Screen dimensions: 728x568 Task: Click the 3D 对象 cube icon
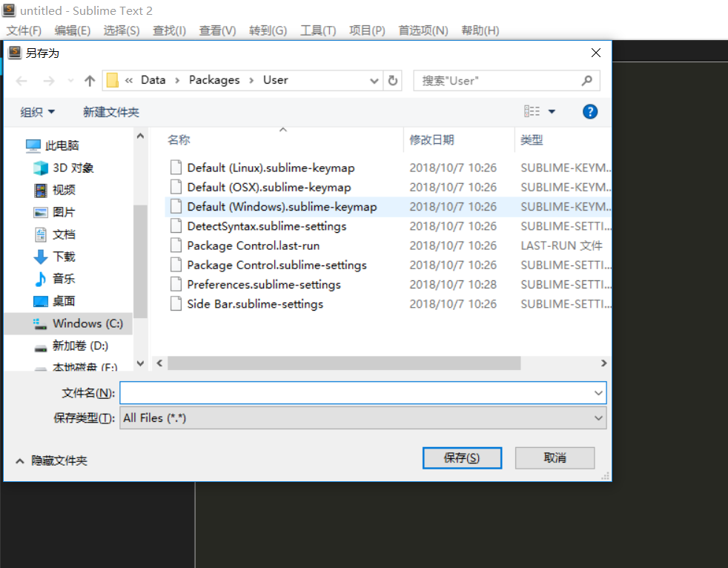pyautogui.click(x=40, y=168)
